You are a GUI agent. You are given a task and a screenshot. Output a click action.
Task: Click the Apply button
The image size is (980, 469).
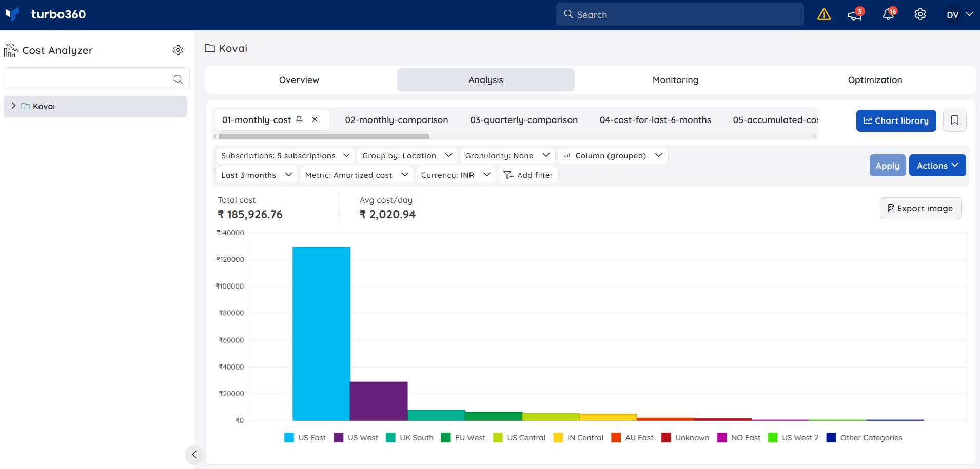coord(888,166)
